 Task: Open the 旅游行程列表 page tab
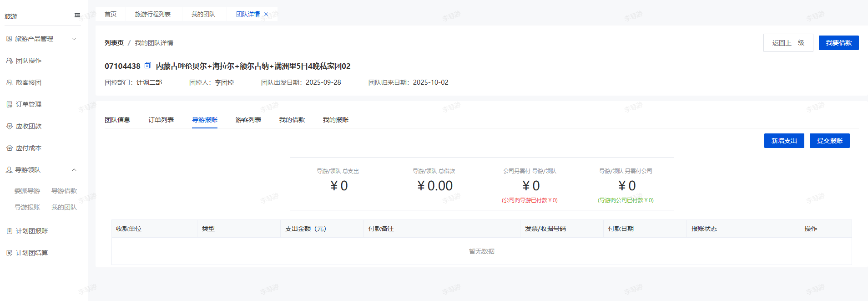tap(153, 14)
